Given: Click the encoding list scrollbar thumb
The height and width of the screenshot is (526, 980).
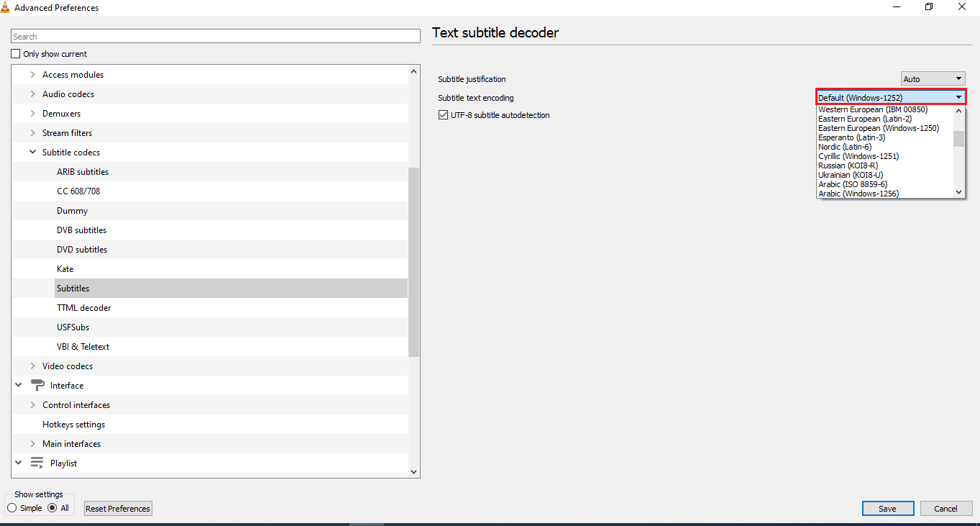Looking at the screenshot, I should [958, 139].
